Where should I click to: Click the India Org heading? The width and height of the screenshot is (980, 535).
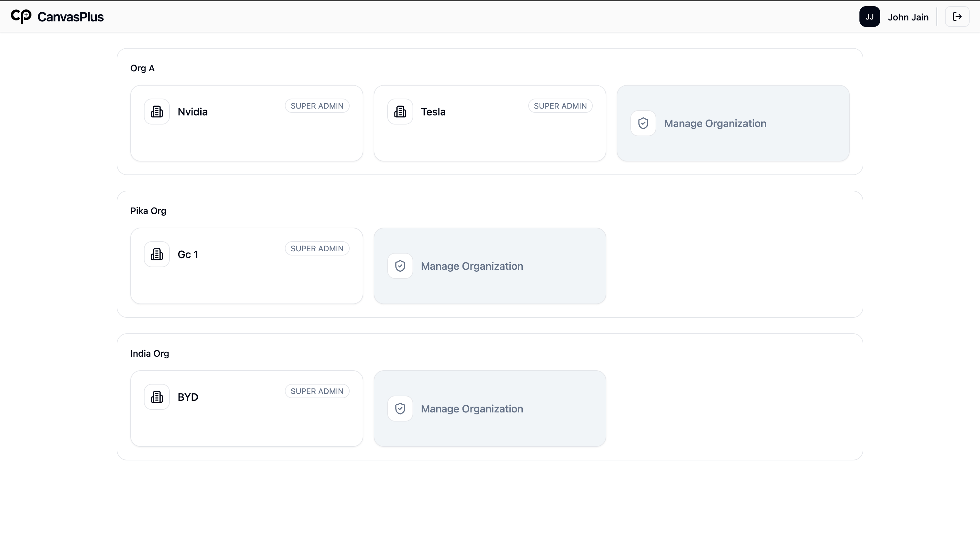pos(149,353)
